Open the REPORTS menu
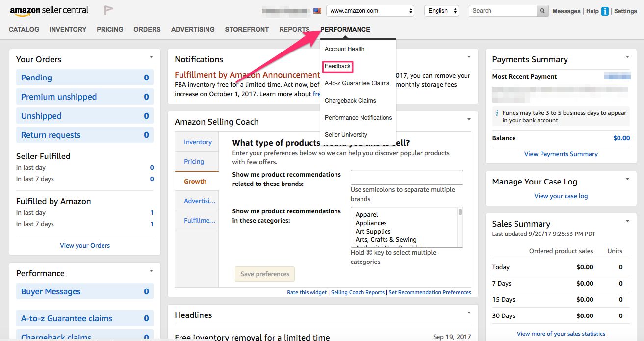The width and height of the screenshot is (644, 341). 294,29
